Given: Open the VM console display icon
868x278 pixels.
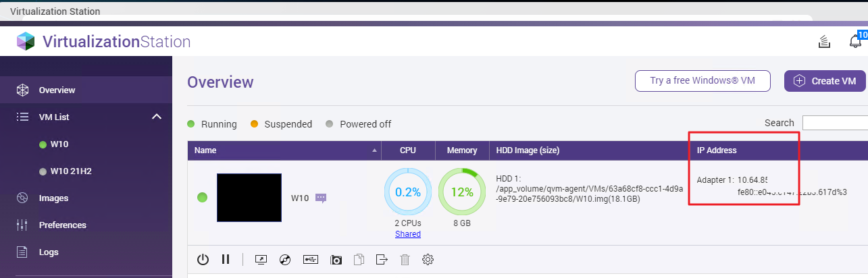Looking at the screenshot, I should click(261, 259).
